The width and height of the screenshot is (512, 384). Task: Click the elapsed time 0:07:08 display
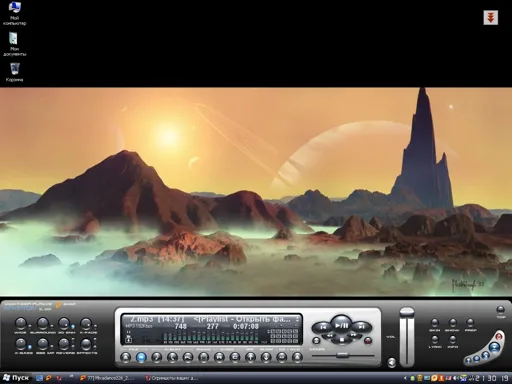[246, 327]
